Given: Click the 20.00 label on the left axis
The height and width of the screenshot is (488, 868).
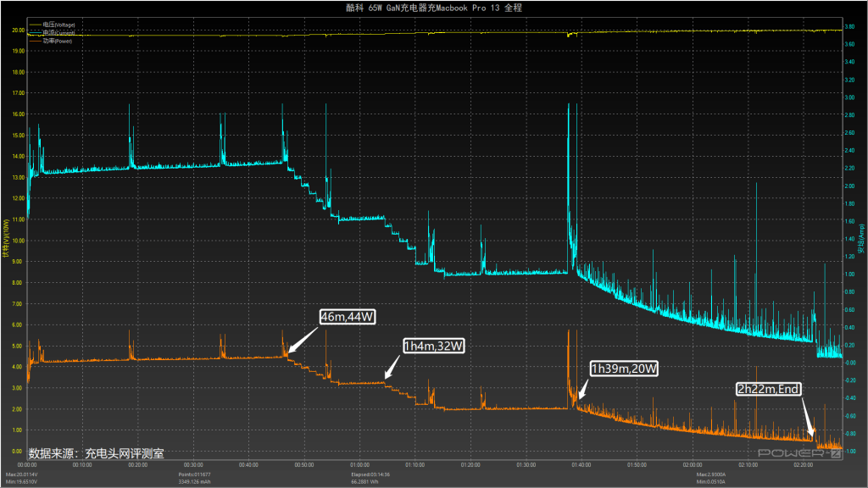Looking at the screenshot, I should [x=19, y=30].
